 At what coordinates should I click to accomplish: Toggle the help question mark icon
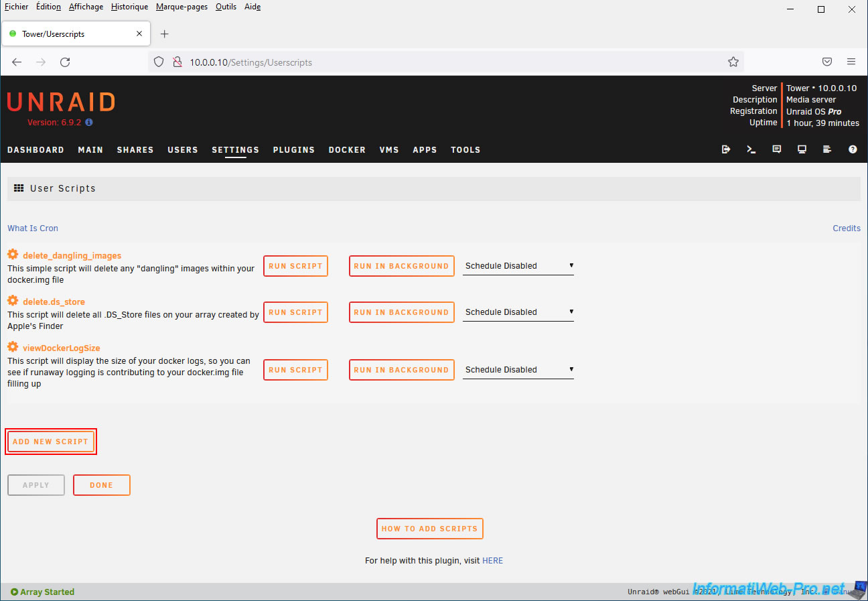[853, 149]
